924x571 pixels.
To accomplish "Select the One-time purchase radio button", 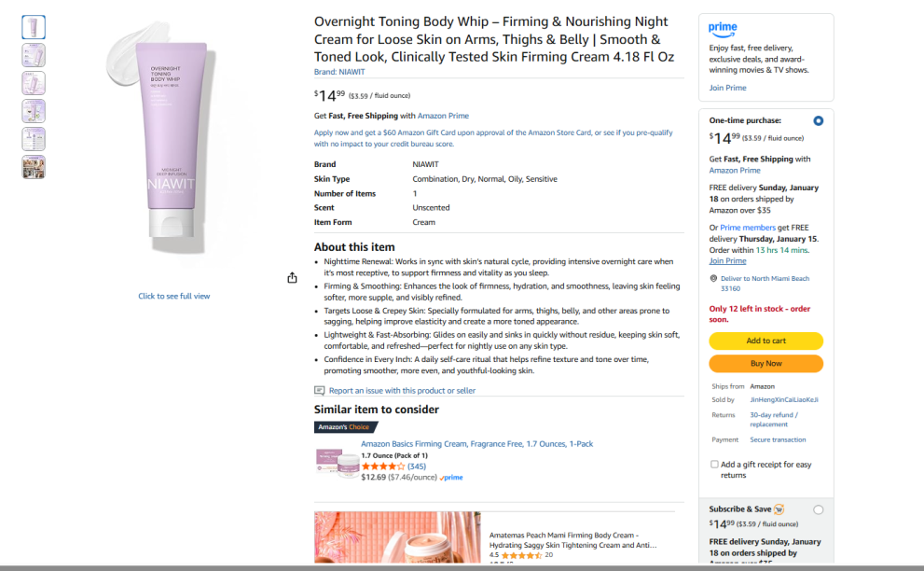I will [x=819, y=120].
